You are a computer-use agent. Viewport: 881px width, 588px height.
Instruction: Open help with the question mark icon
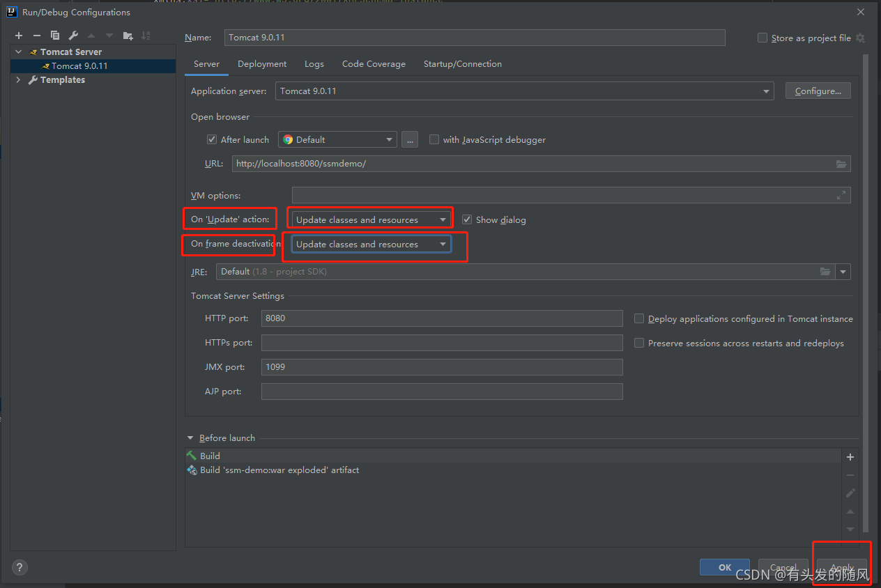tap(20, 567)
